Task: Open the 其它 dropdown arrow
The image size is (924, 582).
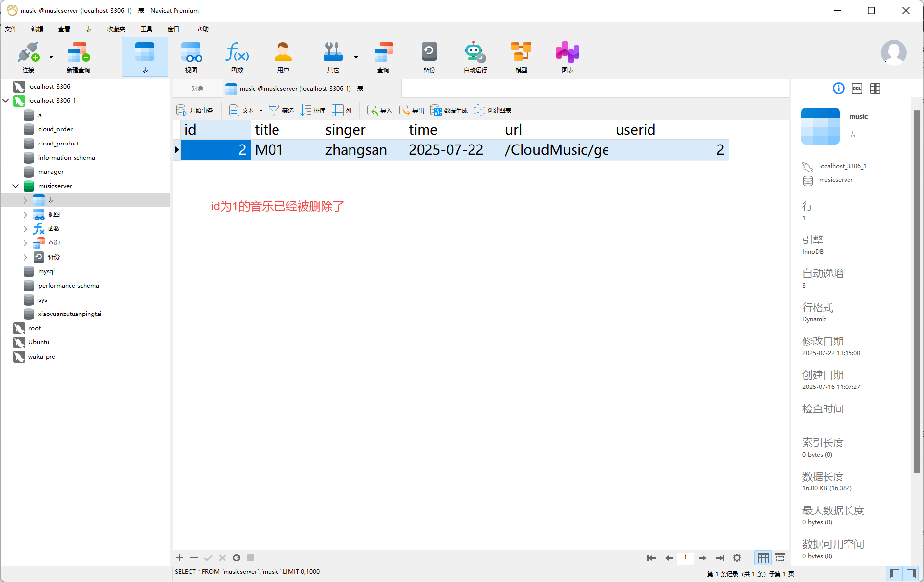Action: (x=356, y=57)
